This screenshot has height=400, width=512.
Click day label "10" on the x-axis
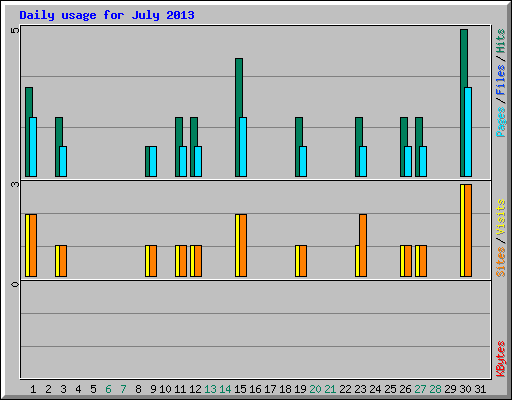pos(165,389)
